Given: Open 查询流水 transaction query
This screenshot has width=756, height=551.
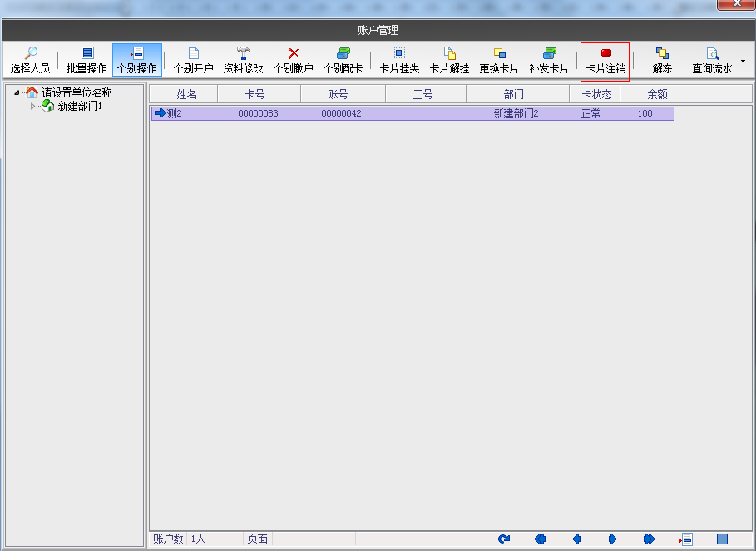Looking at the screenshot, I should [x=712, y=60].
